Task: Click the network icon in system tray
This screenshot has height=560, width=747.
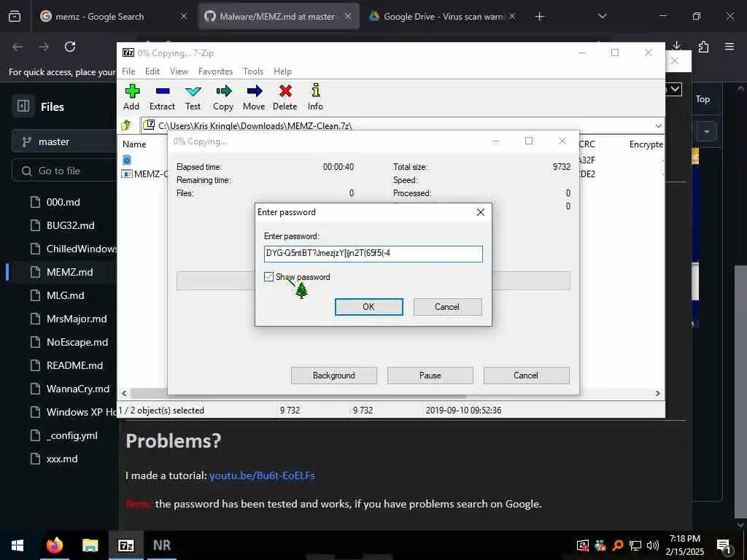Action: (635, 545)
